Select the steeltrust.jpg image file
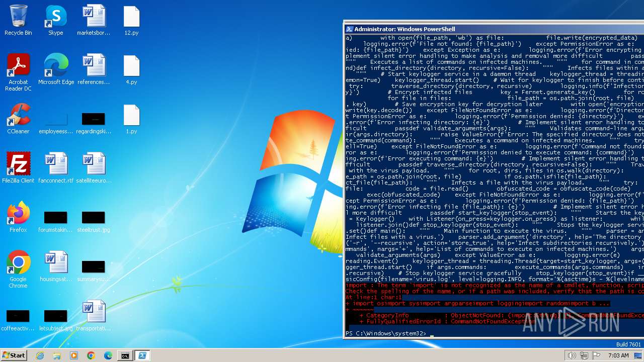This screenshot has height=362, width=644. click(x=94, y=221)
